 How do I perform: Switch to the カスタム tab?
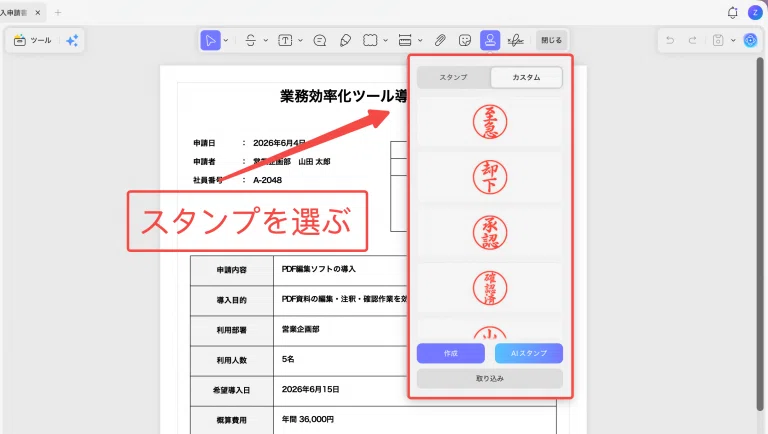[x=527, y=77]
